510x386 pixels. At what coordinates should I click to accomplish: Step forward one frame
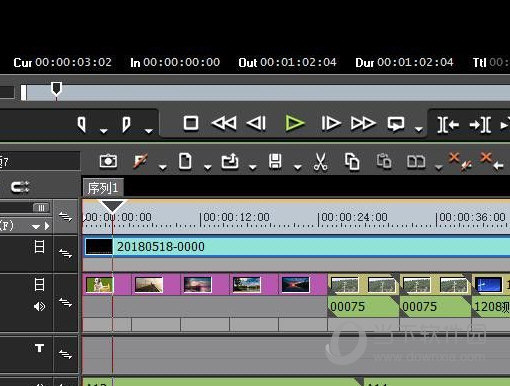point(331,123)
